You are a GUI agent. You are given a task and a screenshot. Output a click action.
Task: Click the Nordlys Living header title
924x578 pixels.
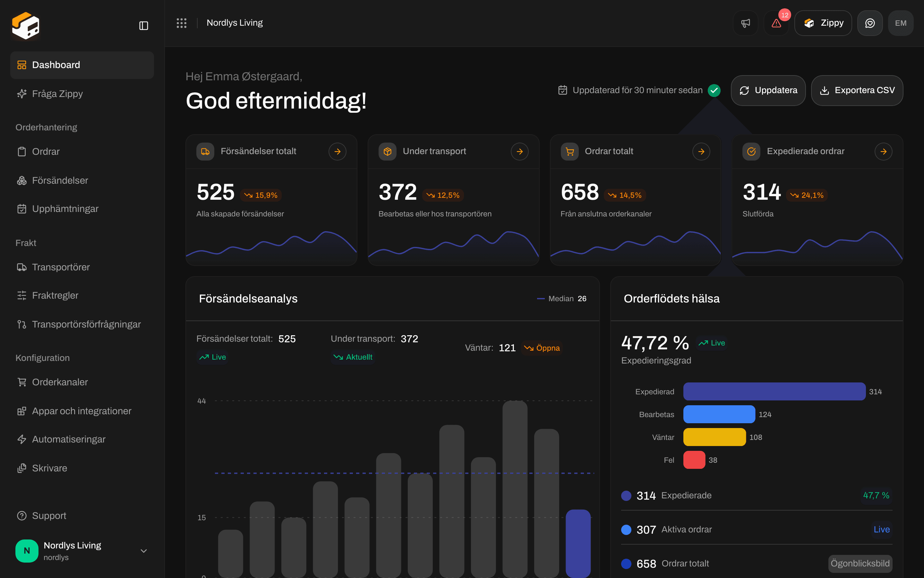pyautogui.click(x=235, y=23)
